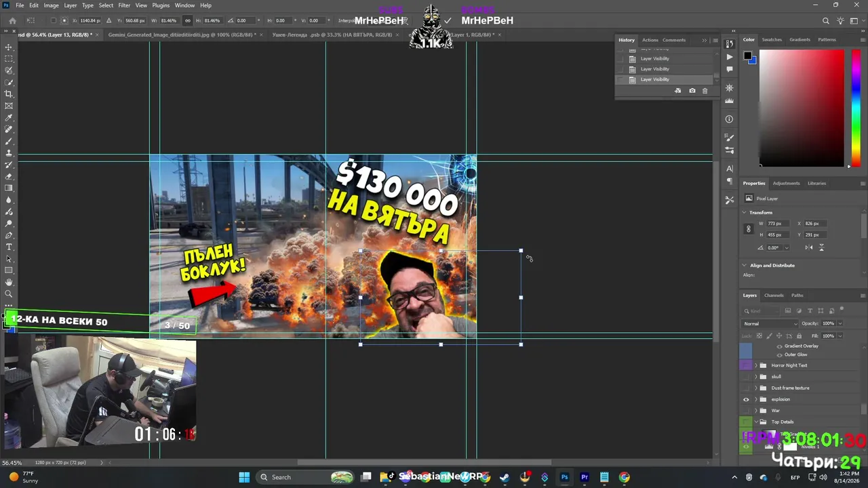Create new document from current history state
The height and width of the screenshot is (488, 868).
click(677, 90)
